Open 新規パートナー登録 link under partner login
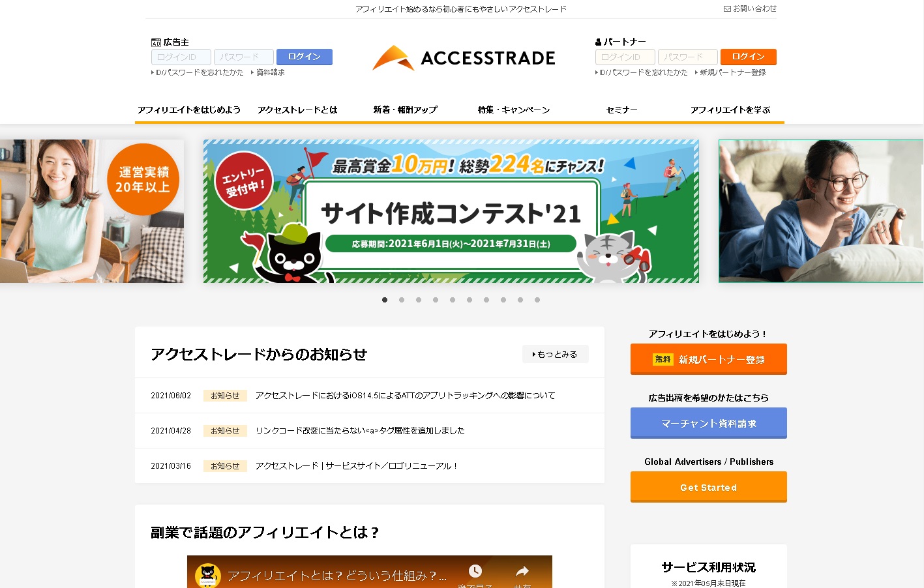The height and width of the screenshot is (588, 924). [x=730, y=72]
